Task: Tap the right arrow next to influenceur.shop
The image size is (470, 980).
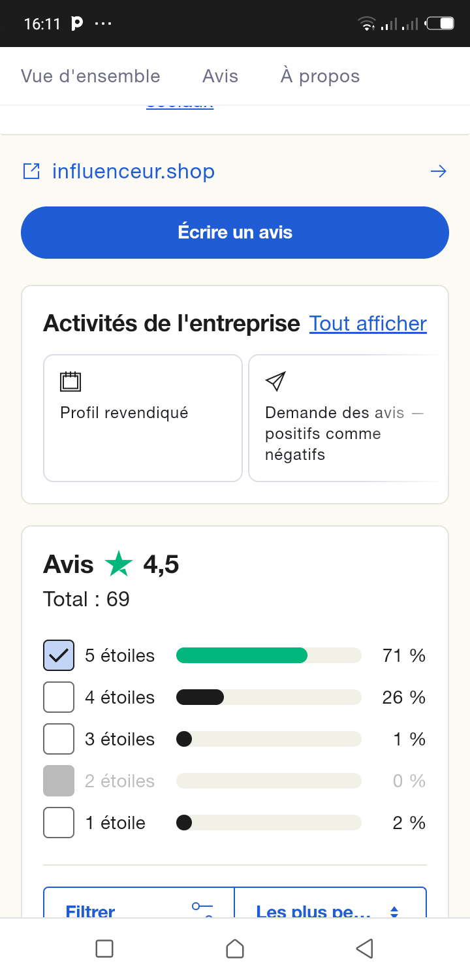Action: pos(438,171)
